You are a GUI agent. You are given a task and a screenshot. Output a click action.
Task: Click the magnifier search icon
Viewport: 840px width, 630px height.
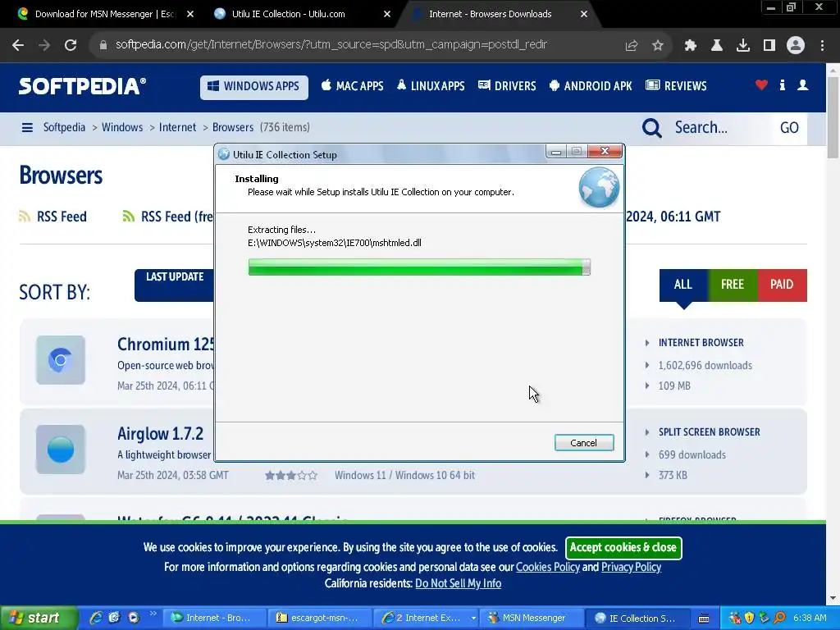pyautogui.click(x=652, y=128)
